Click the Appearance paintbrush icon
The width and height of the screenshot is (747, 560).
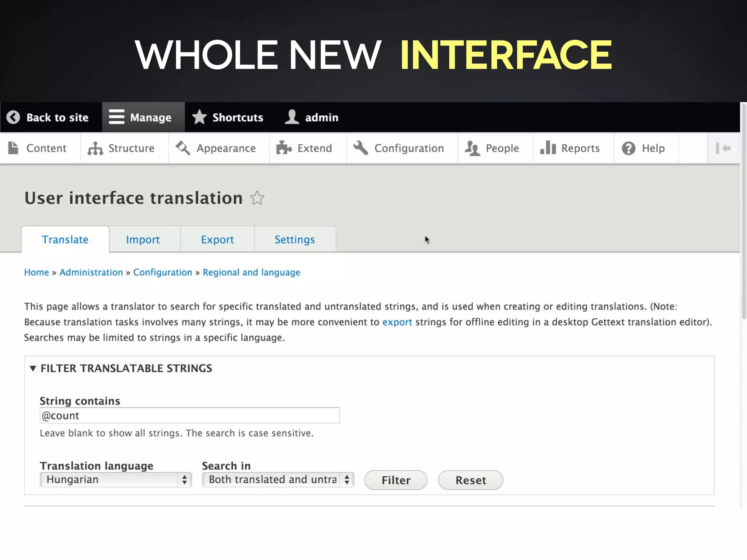183,148
